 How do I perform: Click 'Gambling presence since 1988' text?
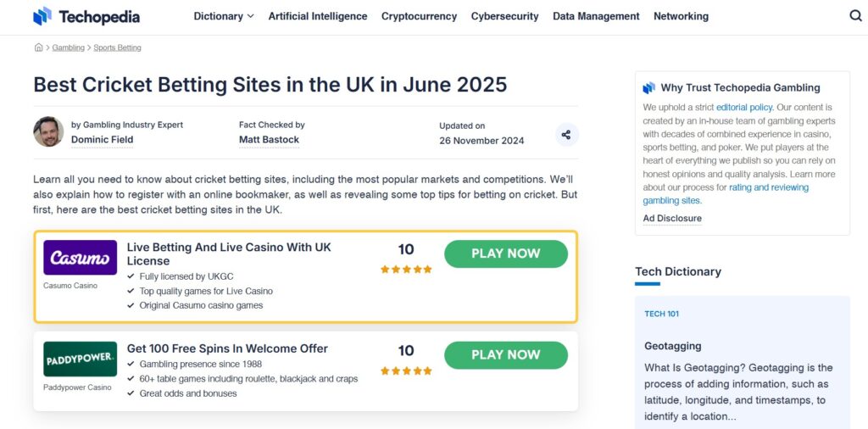pos(201,365)
